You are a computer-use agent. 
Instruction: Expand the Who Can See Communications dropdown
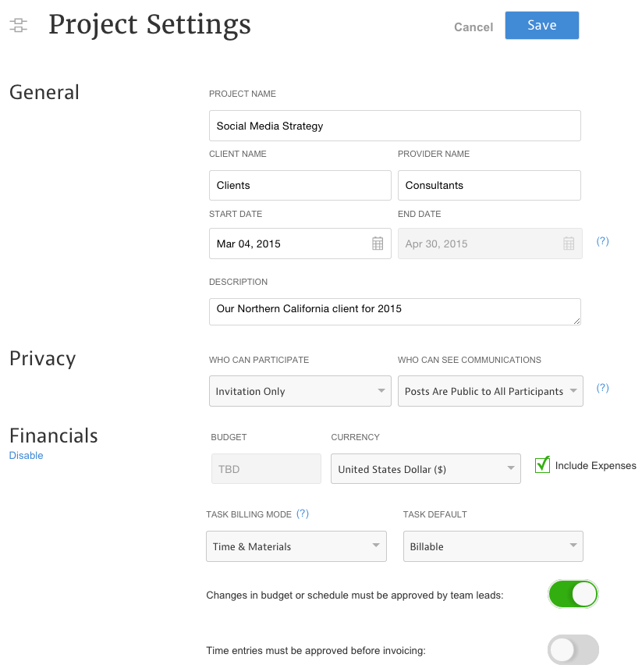click(490, 391)
